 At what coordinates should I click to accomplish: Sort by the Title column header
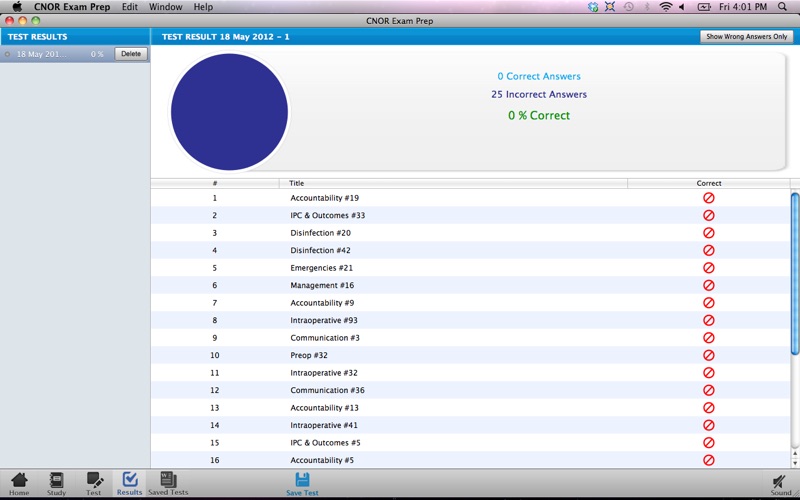point(453,183)
